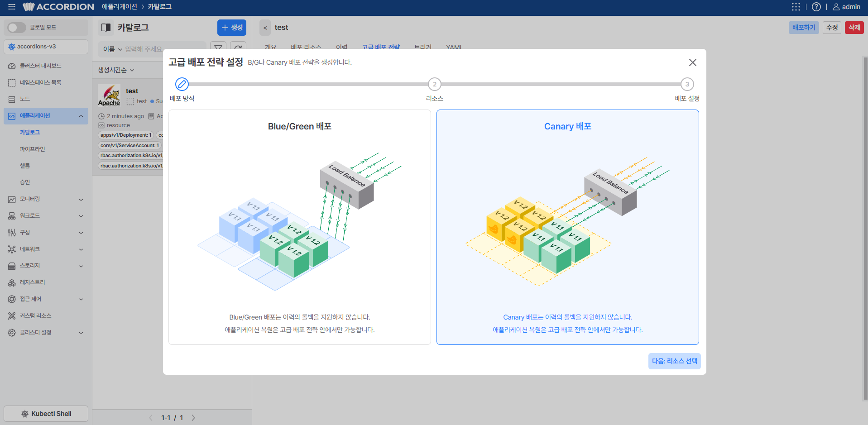Select the Canary deployment card
The width and height of the screenshot is (868, 425).
pyautogui.click(x=568, y=227)
